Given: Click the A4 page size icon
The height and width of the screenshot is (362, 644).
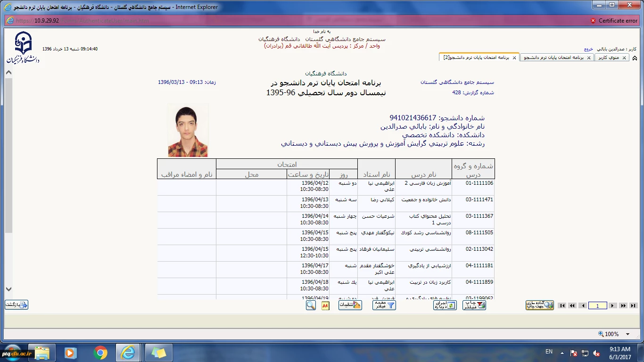Looking at the screenshot, I should 325,305.
